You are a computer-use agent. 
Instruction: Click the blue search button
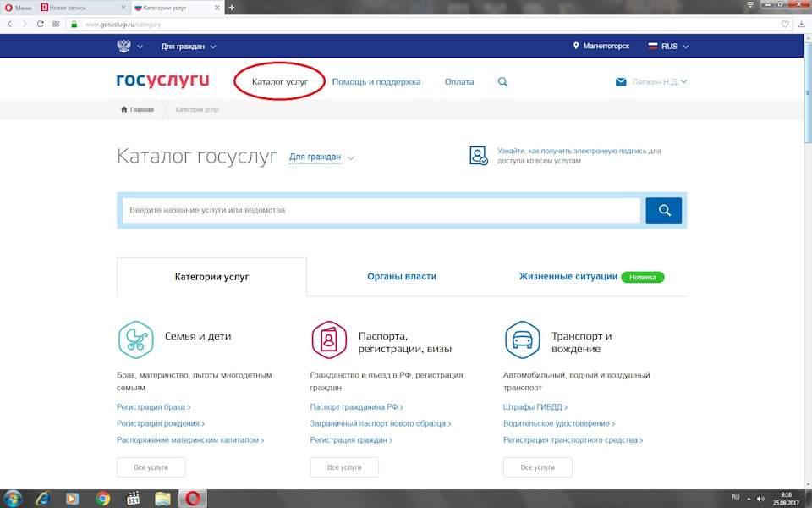click(x=663, y=210)
